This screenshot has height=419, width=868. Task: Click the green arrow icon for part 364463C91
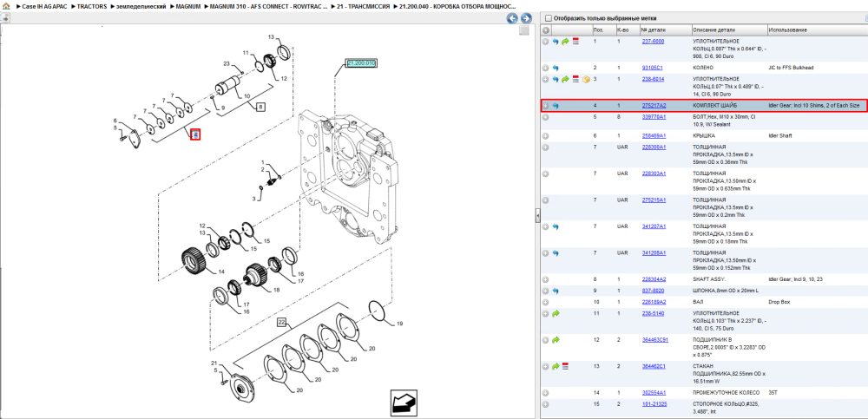556,340
